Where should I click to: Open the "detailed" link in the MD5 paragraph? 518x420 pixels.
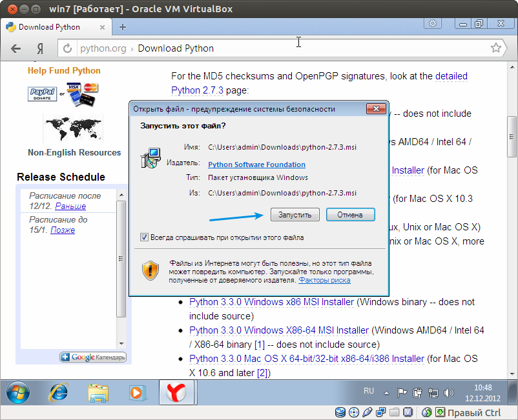(x=451, y=76)
